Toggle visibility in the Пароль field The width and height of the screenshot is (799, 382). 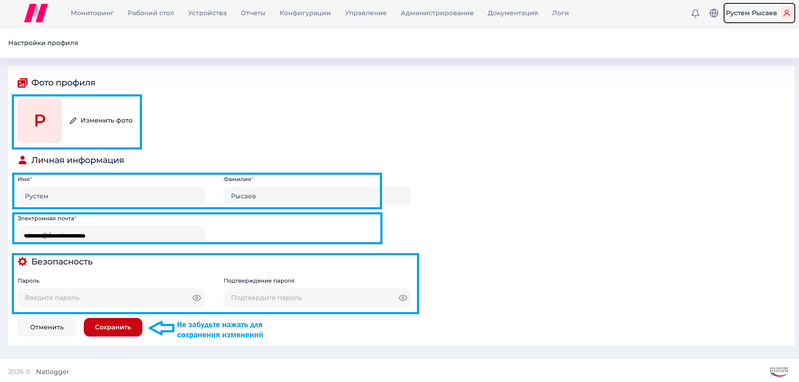pos(197,298)
